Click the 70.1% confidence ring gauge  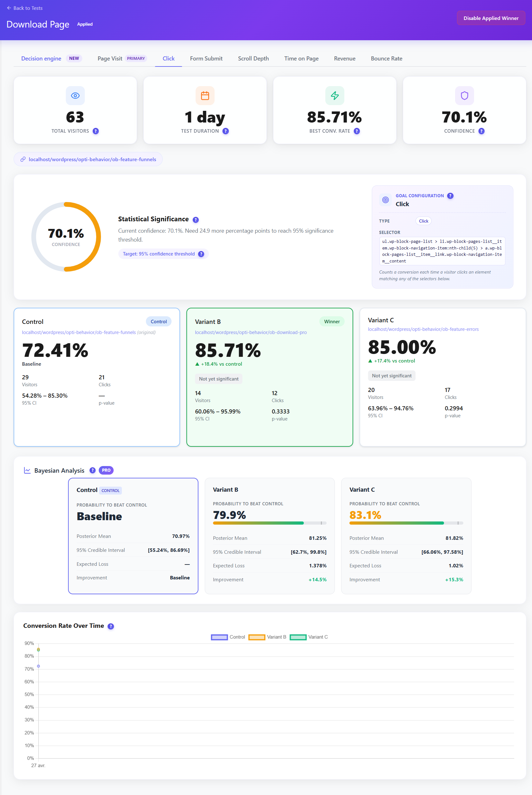click(66, 237)
